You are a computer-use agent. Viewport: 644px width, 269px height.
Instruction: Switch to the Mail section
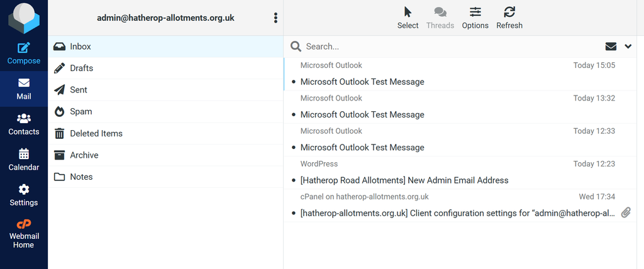click(x=24, y=89)
